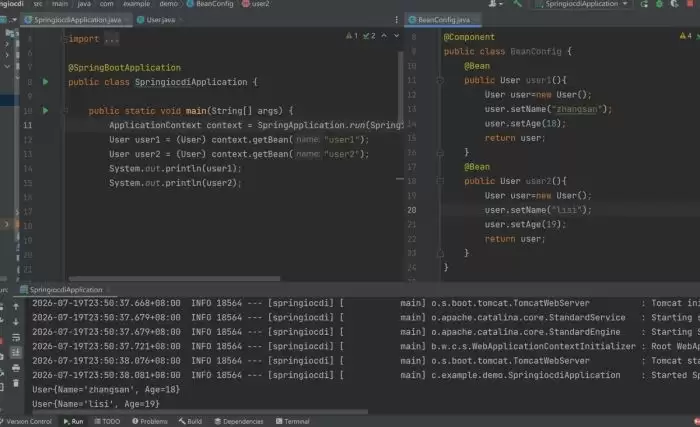Expand the collapsed import statement
The height and width of the screenshot is (427, 700).
(x=112, y=39)
